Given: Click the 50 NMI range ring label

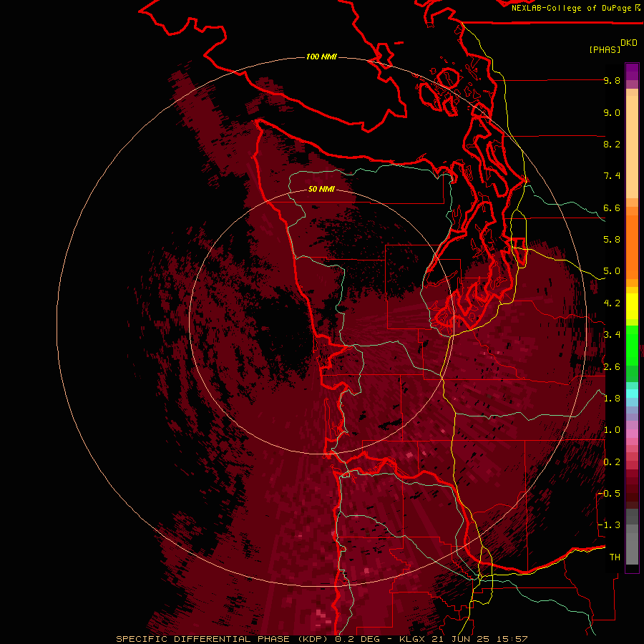Looking at the screenshot, I should click(321, 189).
